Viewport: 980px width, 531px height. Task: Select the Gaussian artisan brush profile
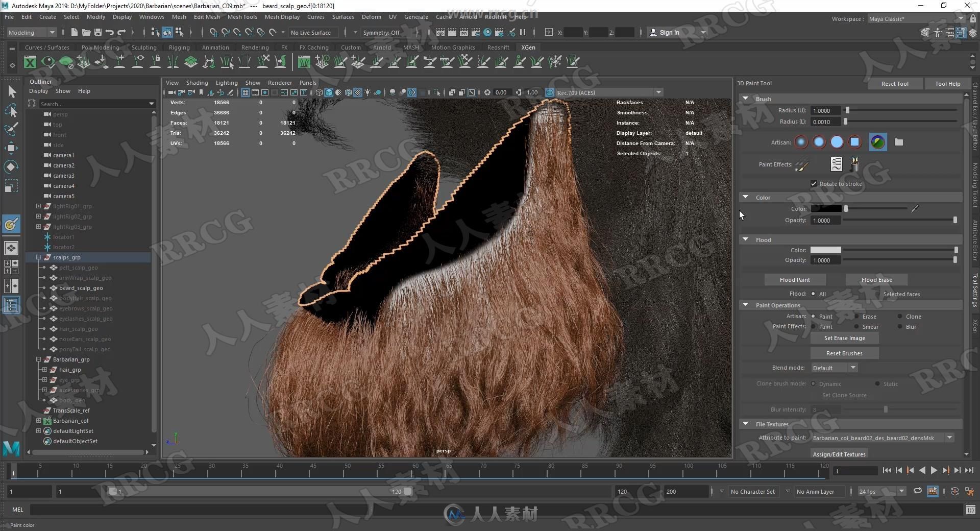coord(801,142)
